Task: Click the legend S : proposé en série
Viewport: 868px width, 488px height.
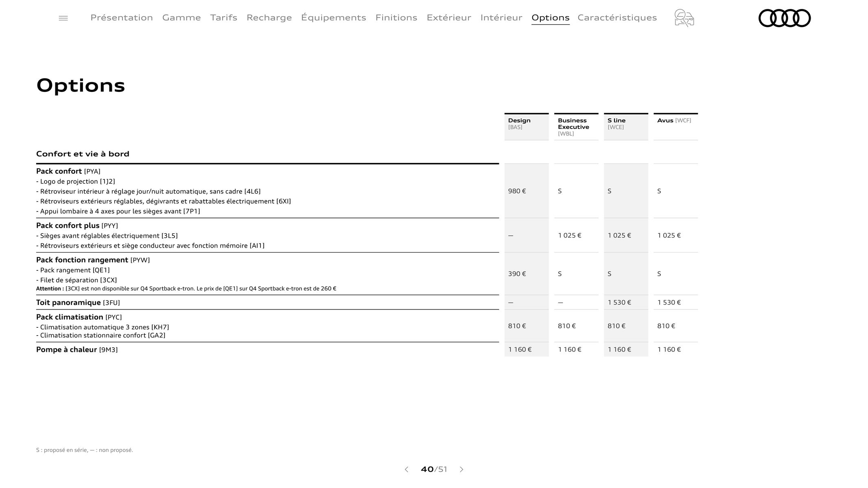Action: (85, 450)
